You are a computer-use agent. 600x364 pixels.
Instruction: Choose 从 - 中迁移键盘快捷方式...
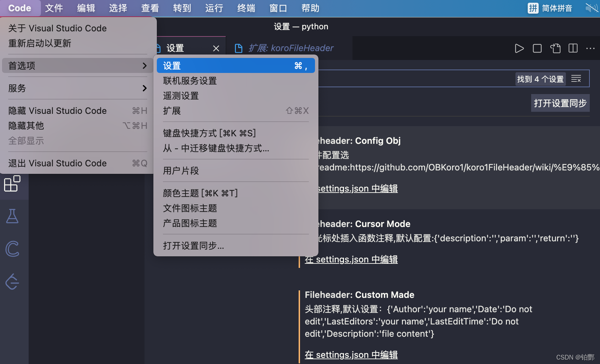pyautogui.click(x=236, y=148)
